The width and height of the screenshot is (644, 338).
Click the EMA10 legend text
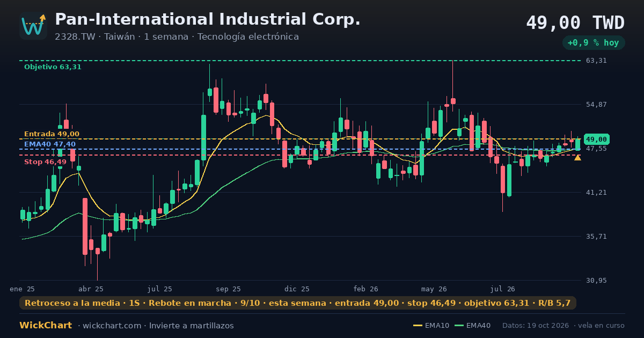pos(437,326)
